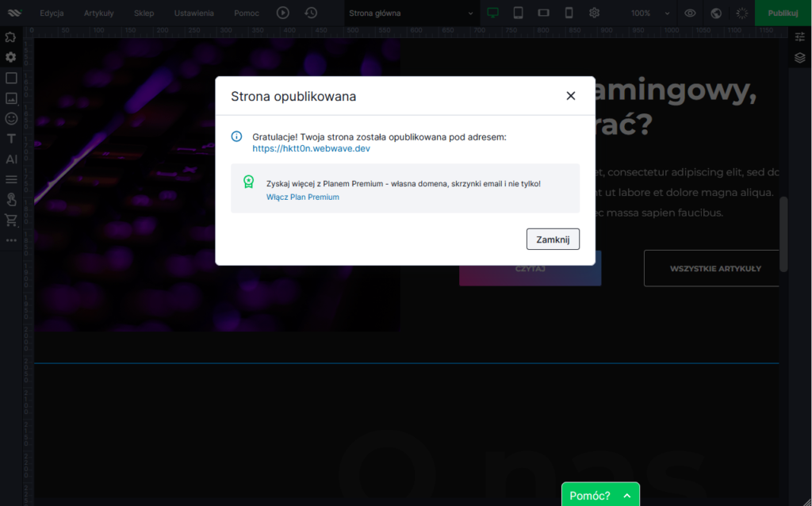812x506 pixels.
Task: Open the version history icon
Action: click(311, 13)
